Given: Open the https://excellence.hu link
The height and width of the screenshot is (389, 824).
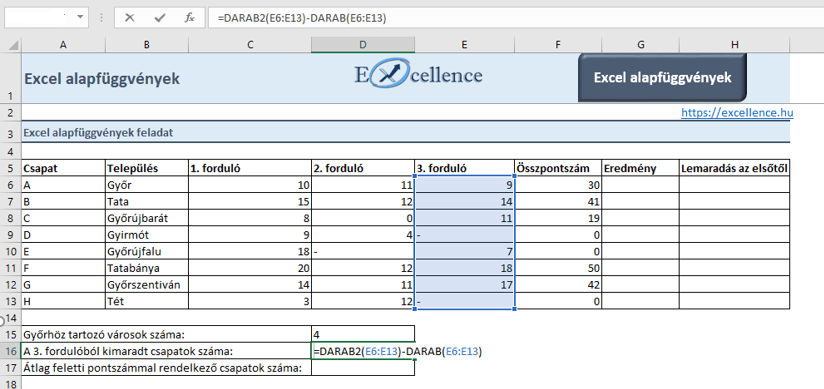Looking at the screenshot, I should 737,112.
